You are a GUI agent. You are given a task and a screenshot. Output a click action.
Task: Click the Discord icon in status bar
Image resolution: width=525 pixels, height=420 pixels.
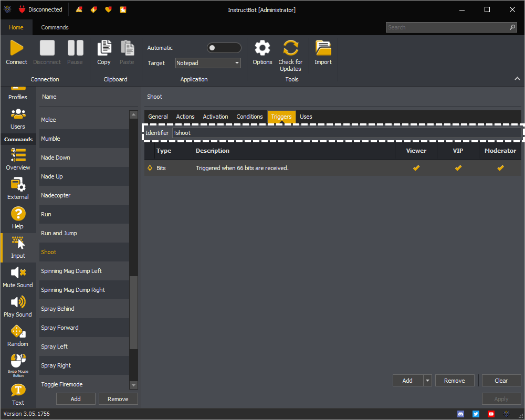pos(461,414)
